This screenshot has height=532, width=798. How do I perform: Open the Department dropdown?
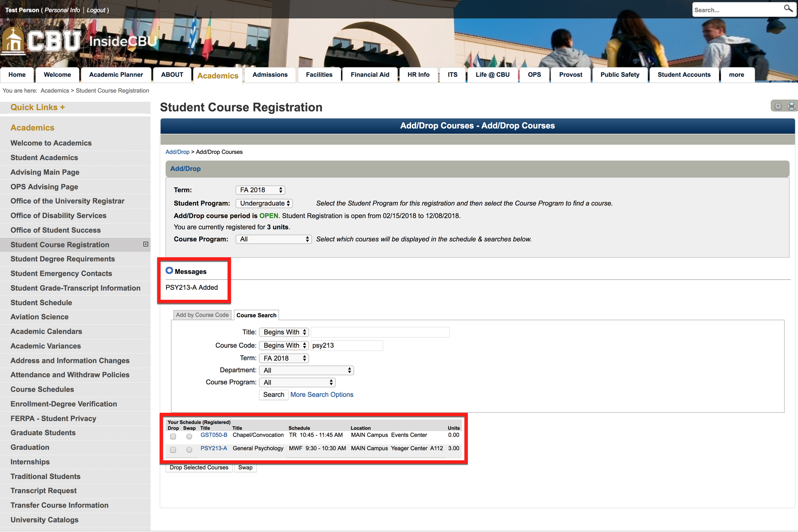click(x=306, y=370)
